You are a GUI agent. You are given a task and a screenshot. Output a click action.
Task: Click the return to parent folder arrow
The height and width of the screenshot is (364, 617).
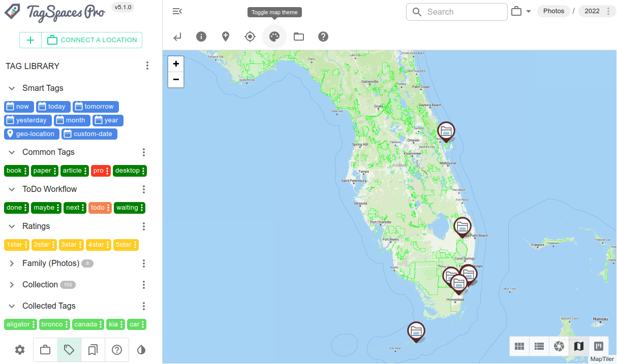coord(177,37)
